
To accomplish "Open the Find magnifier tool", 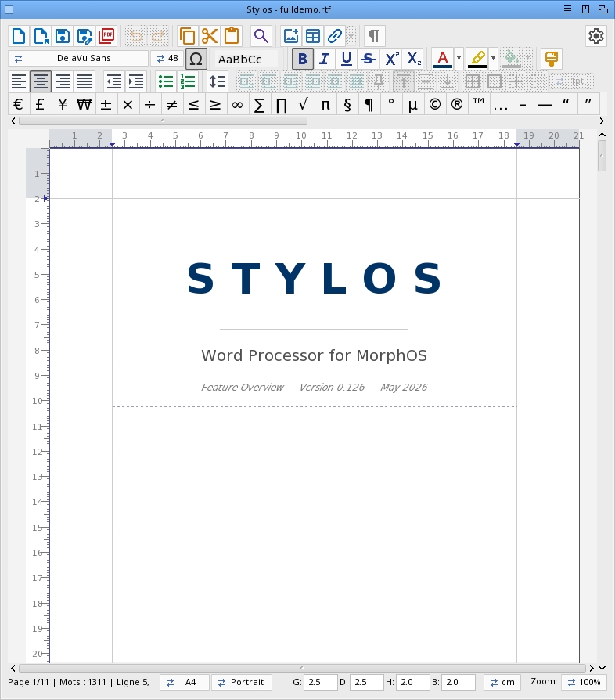I will [x=261, y=36].
